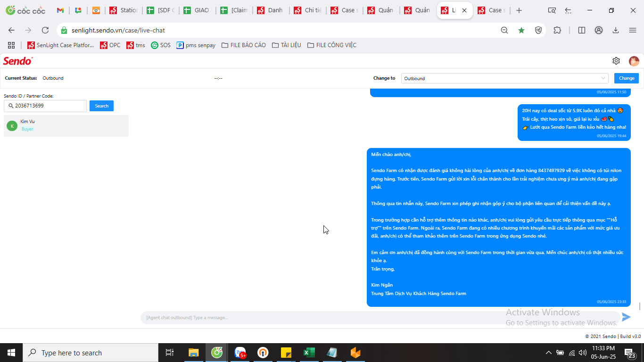Click the Windows taskbar search box
Viewport: 644px width, 362px height.
[x=91, y=353]
